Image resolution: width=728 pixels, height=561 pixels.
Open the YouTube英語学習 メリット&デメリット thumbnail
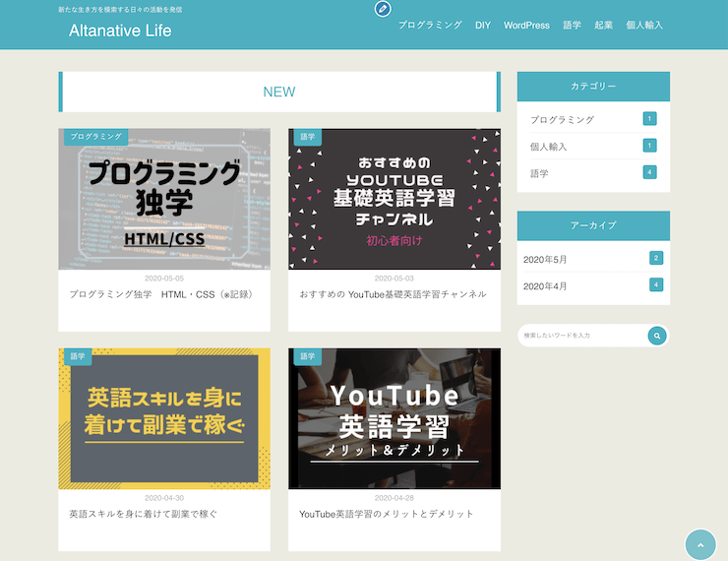point(394,418)
